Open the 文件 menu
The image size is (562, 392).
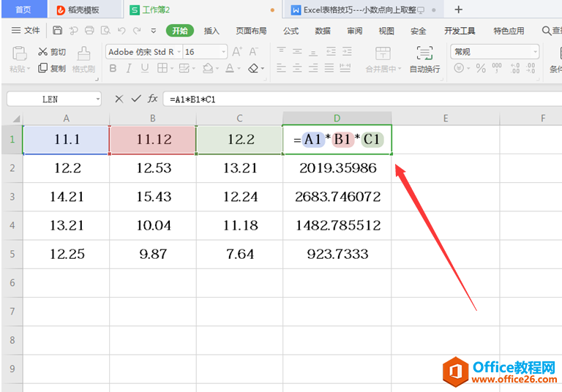[x=26, y=31]
